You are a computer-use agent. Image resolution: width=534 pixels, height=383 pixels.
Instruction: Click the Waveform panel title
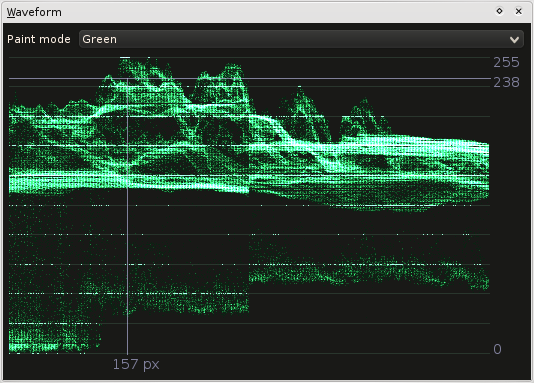tap(34, 12)
